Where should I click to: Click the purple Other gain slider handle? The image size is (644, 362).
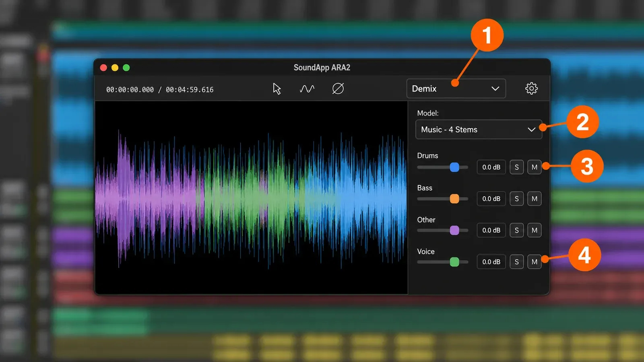454,230
